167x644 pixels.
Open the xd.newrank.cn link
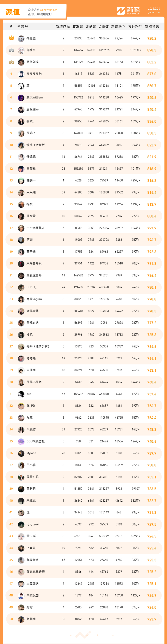(48, 10)
